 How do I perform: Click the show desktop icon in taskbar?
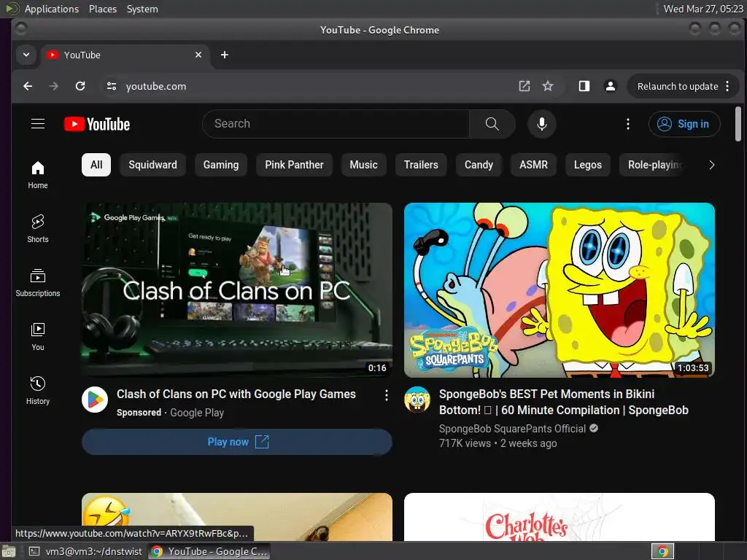(8, 551)
